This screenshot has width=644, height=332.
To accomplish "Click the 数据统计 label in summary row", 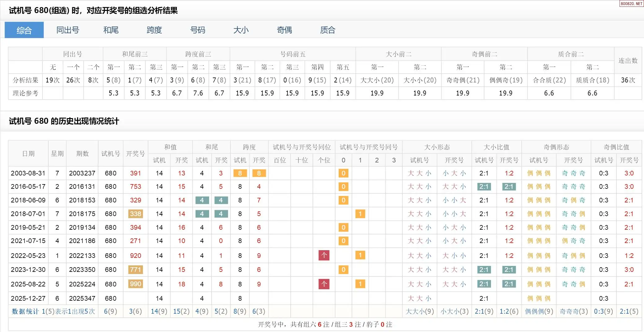I will (25, 311).
